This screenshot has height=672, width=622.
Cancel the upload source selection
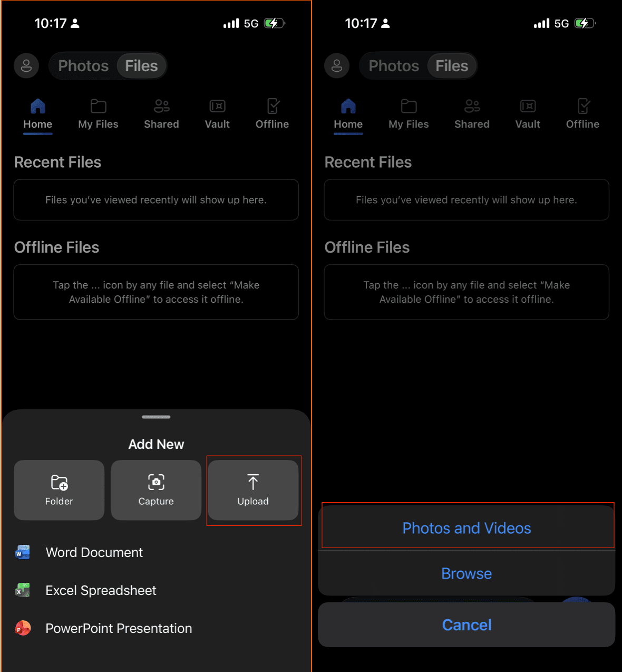pyautogui.click(x=466, y=625)
